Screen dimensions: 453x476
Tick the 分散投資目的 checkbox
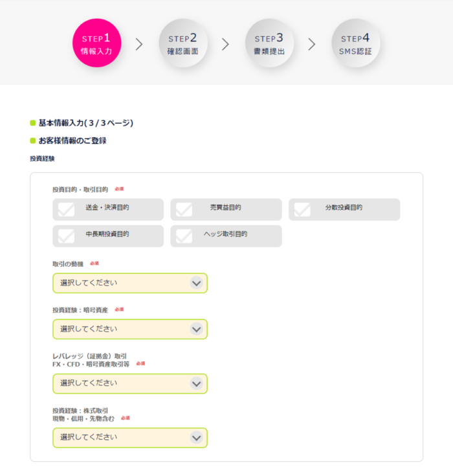pyautogui.click(x=344, y=209)
